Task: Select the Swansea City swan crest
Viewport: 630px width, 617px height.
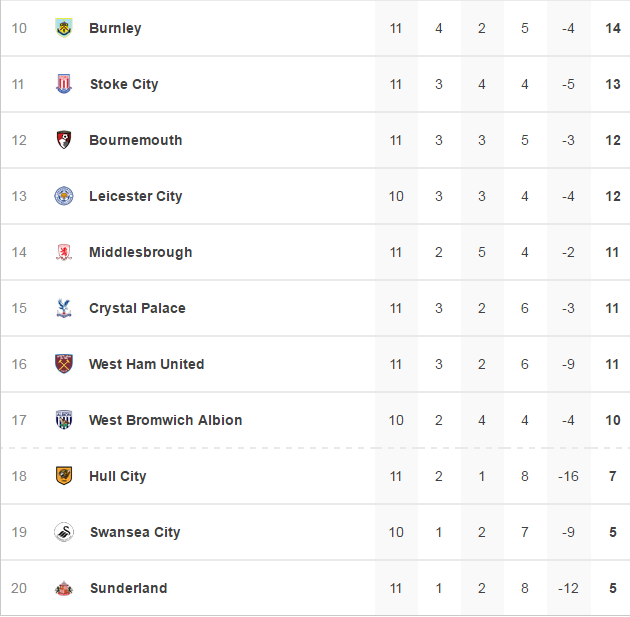Action: tap(64, 532)
